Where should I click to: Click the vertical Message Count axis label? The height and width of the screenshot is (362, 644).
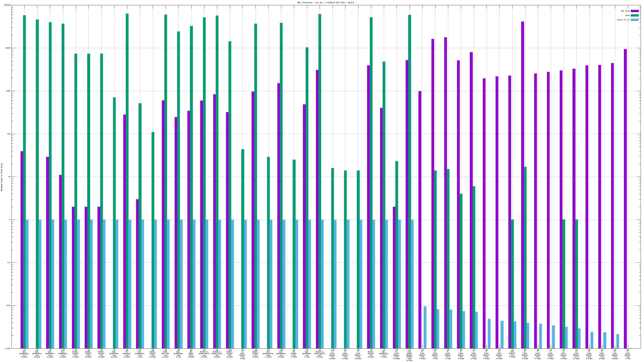click(1, 177)
